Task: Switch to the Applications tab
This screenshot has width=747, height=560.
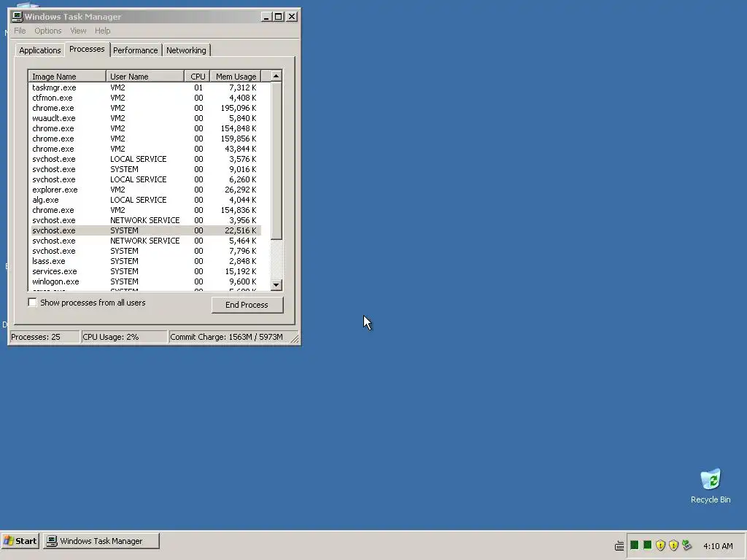Action: click(x=40, y=50)
